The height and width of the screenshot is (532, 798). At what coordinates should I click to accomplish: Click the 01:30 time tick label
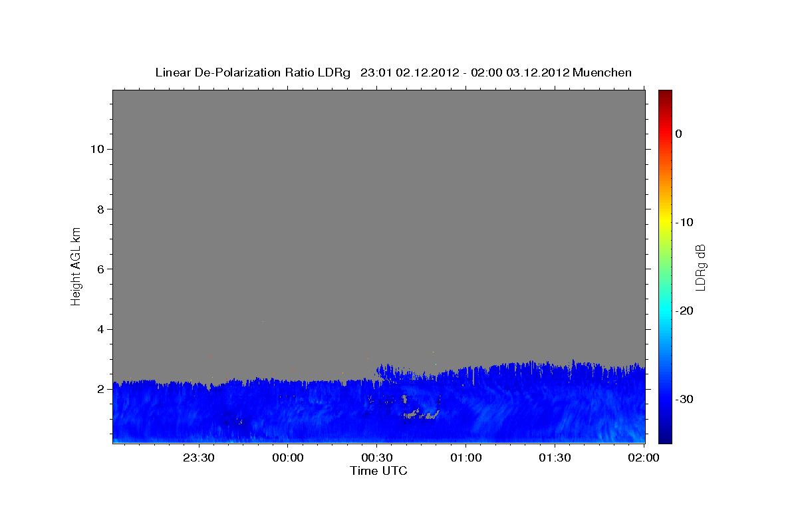(555, 458)
